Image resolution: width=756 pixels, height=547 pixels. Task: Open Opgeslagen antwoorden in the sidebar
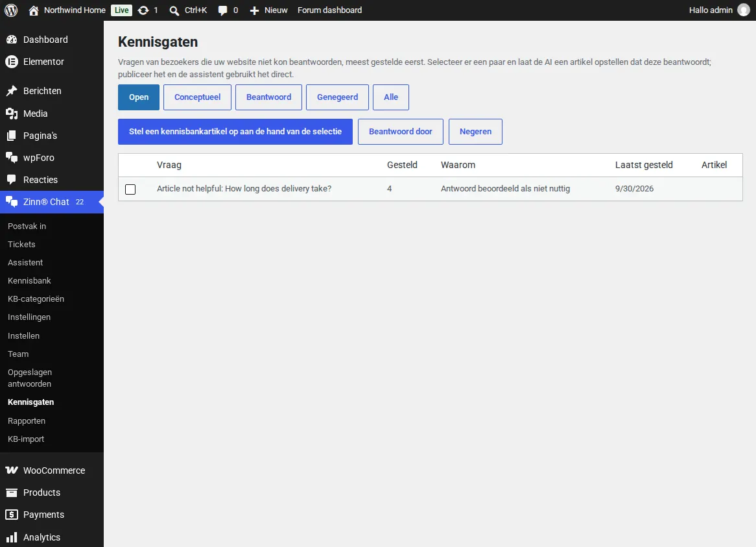30,378
